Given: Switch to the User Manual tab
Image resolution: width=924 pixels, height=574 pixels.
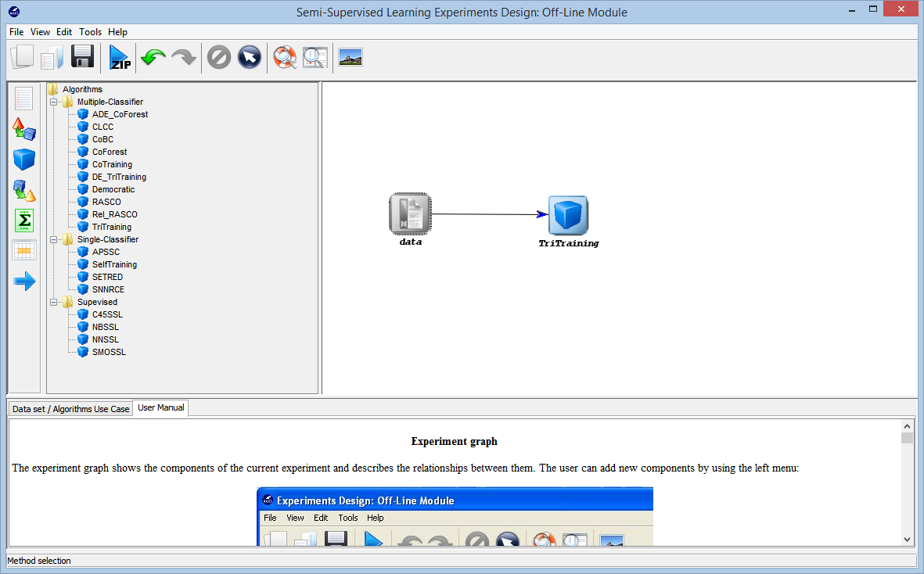Looking at the screenshot, I should (x=161, y=407).
